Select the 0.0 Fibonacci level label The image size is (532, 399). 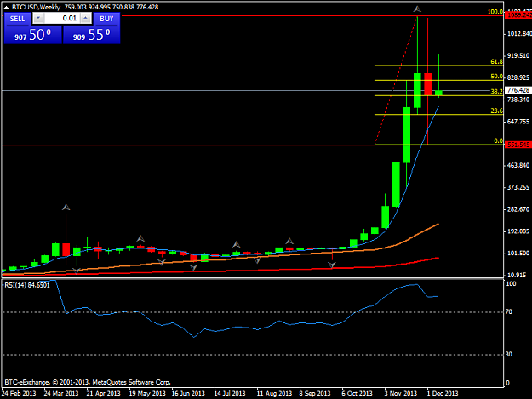499,140
